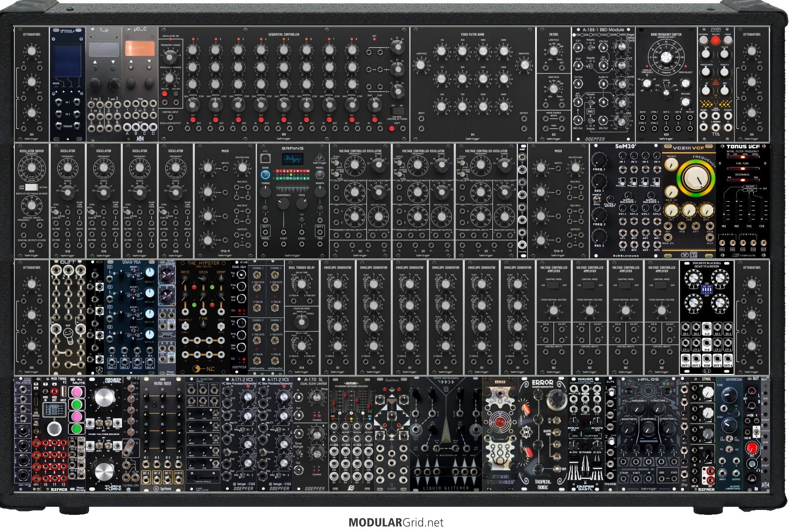This screenshot has height=532, width=793.
Task: Flip the LO RNG/HI RNG switch on Sovereign
Action: pos(730,438)
